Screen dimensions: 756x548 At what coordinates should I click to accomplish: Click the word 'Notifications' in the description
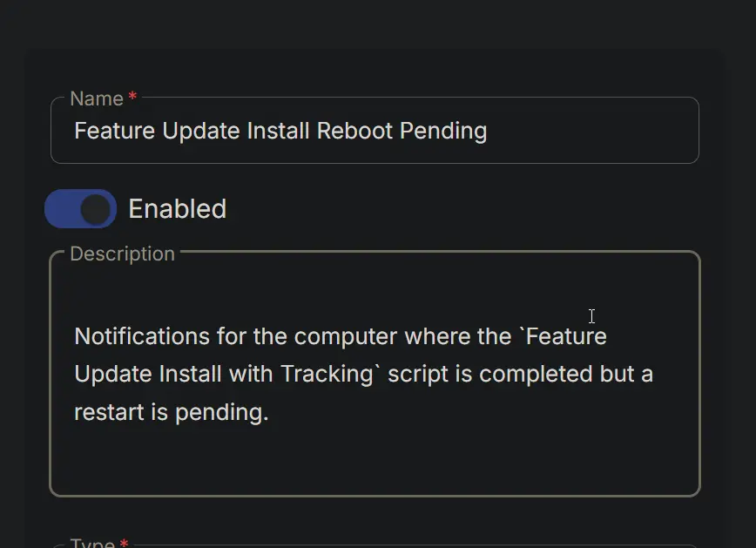(x=142, y=336)
